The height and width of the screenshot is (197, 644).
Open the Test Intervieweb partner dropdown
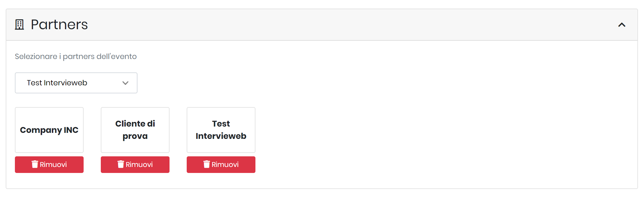pos(76,83)
